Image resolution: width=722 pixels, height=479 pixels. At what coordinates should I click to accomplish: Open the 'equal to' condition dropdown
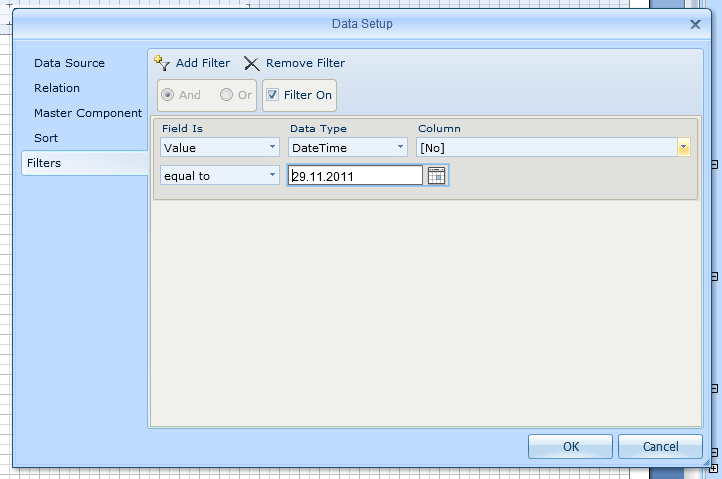pyautogui.click(x=220, y=175)
